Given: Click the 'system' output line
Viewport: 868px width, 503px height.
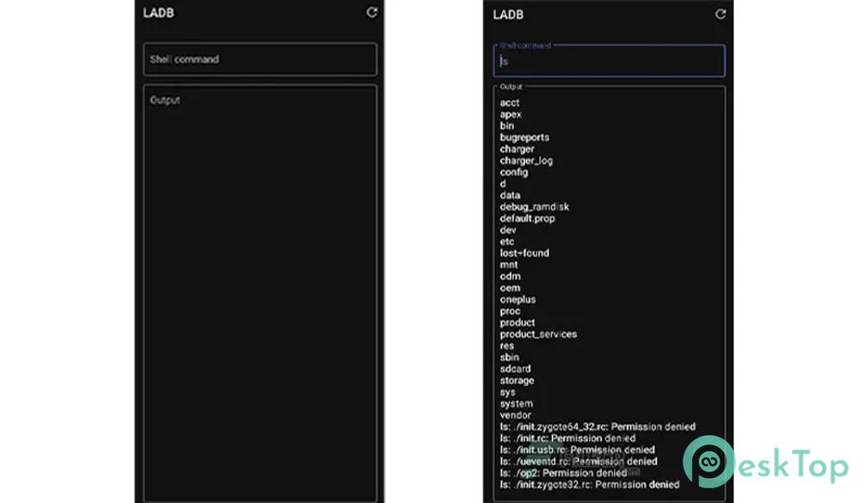Looking at the screenshot, I should (516, 404).
